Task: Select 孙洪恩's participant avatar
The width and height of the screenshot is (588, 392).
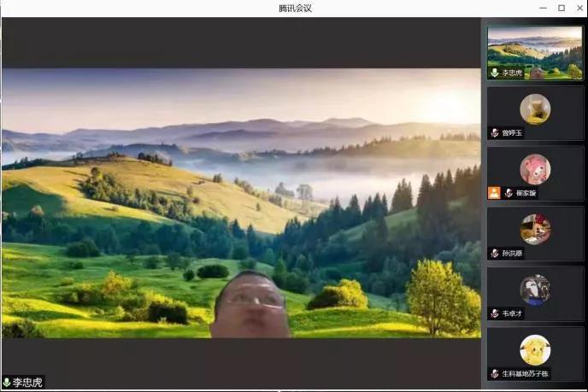Action: (x=535, y=229)
